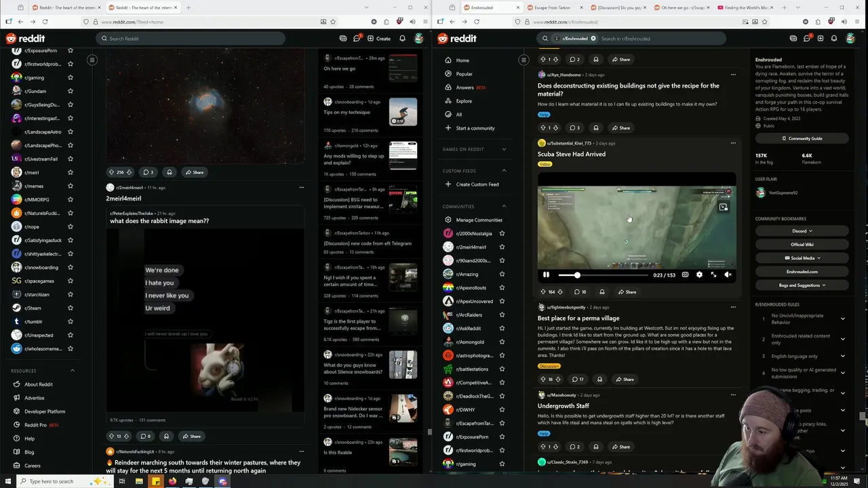Screen dimensions: 868x488
Task: Toggle favorite star for r/tumblr
Action: pos(70,322)
